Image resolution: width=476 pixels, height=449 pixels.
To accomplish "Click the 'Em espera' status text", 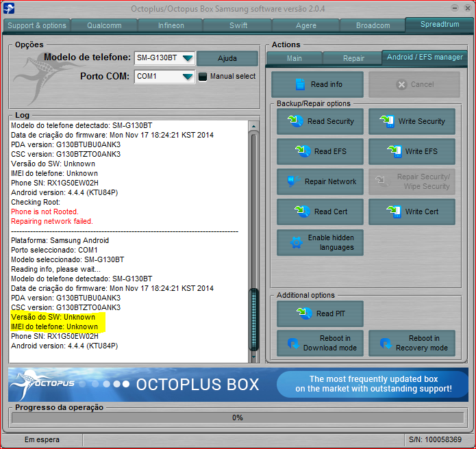I will click(42, 439).
